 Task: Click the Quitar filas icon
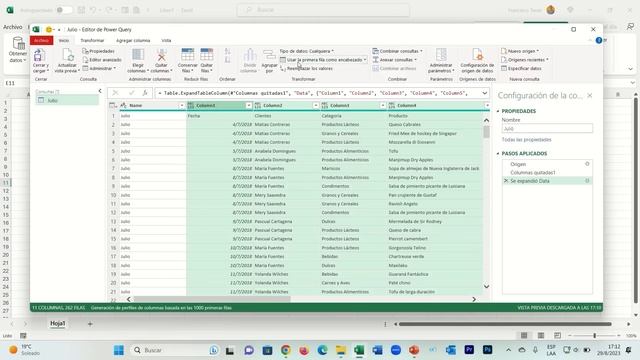tap(207, 55)
